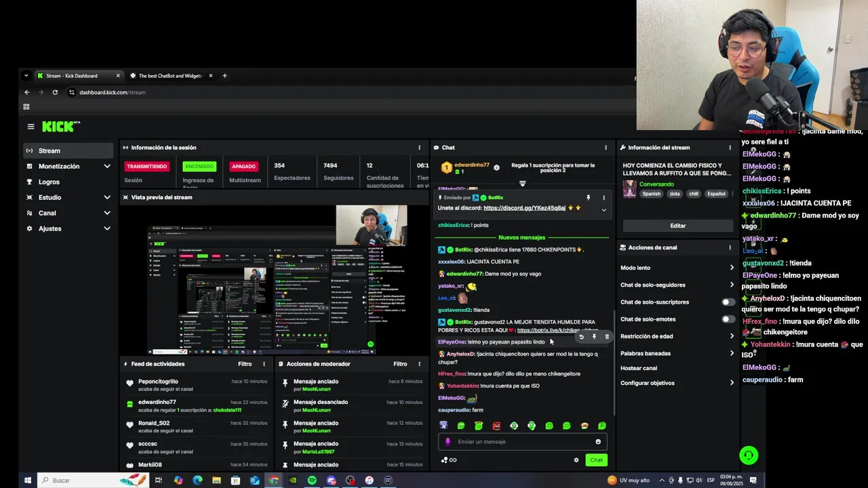Open Hostear canal action

639,368
